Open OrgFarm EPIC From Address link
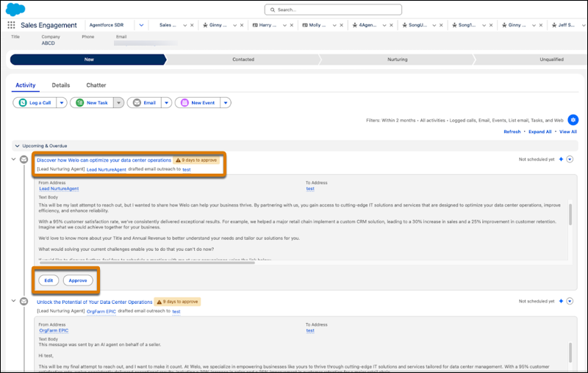 [54, 330]
